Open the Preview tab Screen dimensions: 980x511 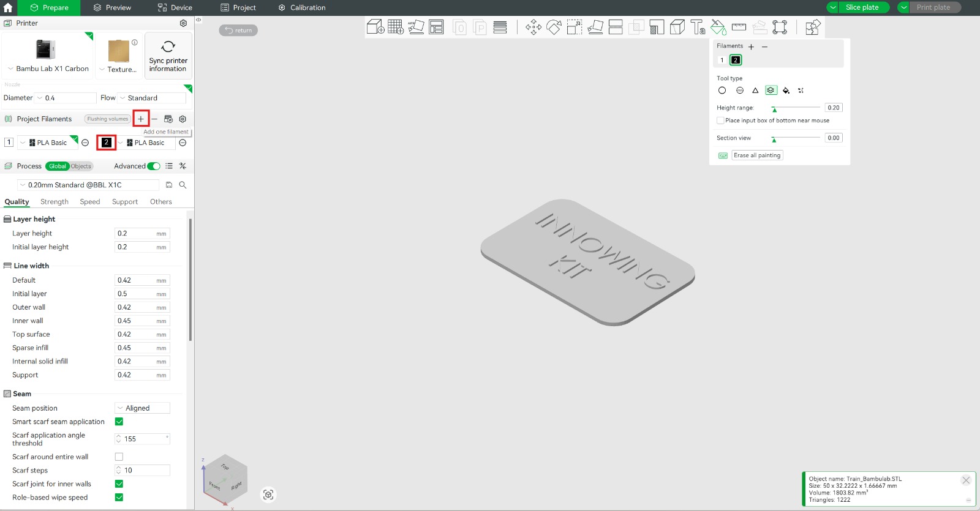pyautogui.click(x=112, y=8)
